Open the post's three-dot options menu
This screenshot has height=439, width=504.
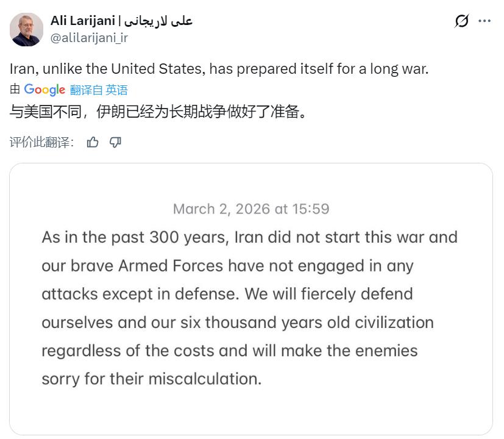point(485,20)
